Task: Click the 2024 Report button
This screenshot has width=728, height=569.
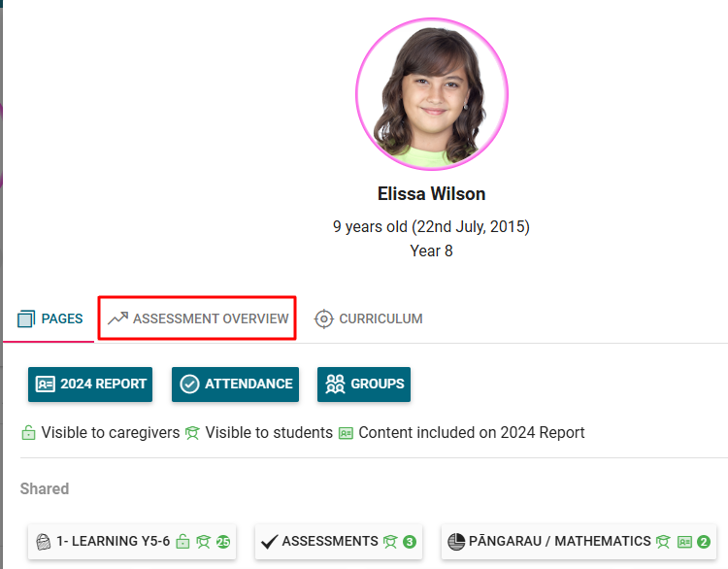Action: pyautogui.click(x=90, y=384)
